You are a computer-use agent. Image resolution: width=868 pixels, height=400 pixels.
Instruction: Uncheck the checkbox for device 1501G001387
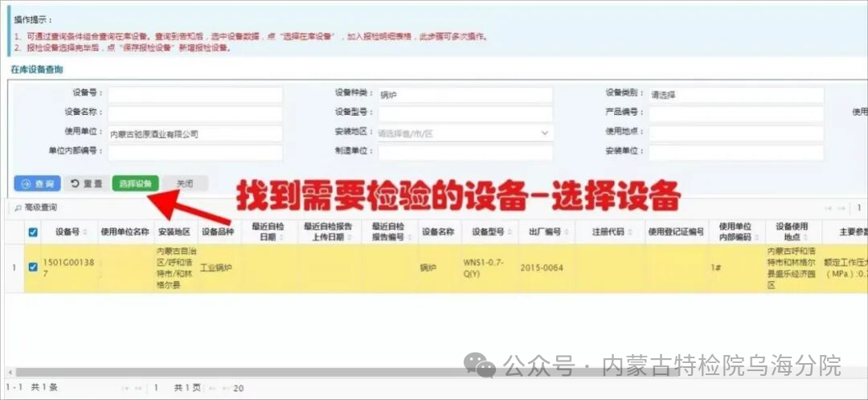[x=33, y=267]
